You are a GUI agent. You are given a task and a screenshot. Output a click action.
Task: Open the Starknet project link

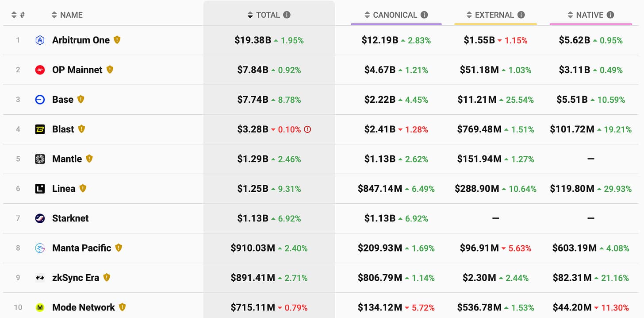pos(70,218)
